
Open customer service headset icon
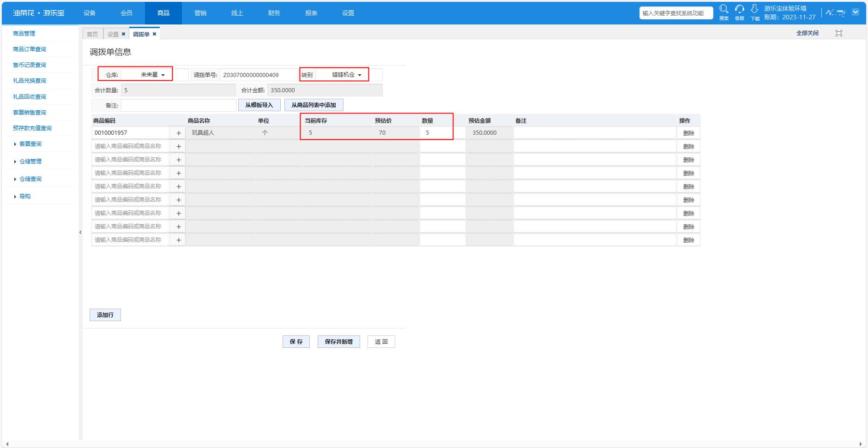(x=740, y=9)
